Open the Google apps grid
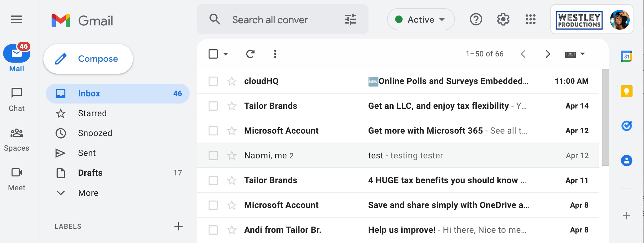The image size is (644, 243). point(530,19)
